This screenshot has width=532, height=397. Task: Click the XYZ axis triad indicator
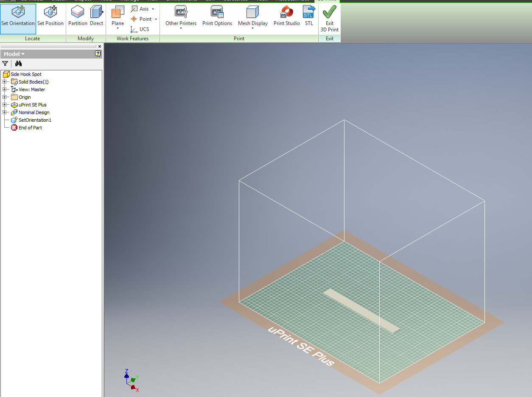(x=132, y=380)
